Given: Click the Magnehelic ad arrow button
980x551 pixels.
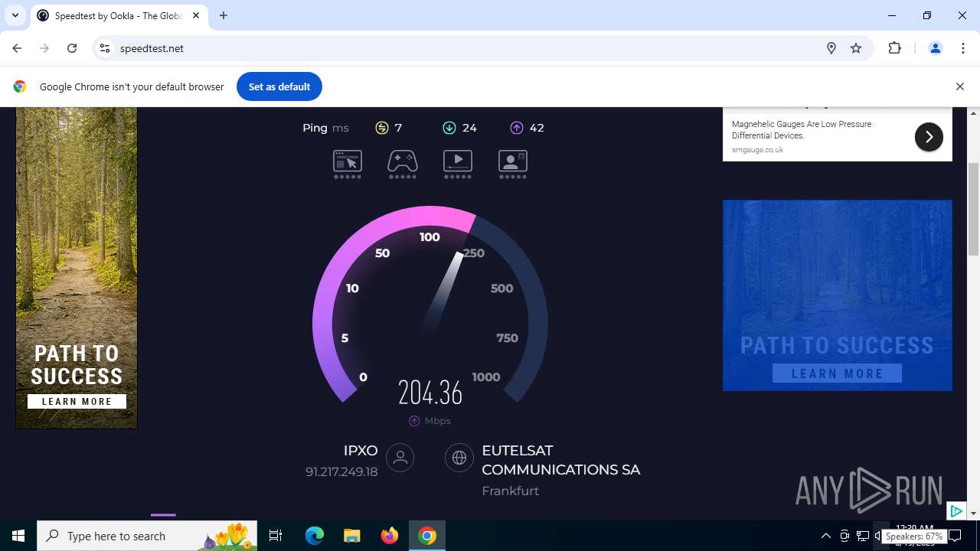Looking at the screenshot, I should point(929,137).
